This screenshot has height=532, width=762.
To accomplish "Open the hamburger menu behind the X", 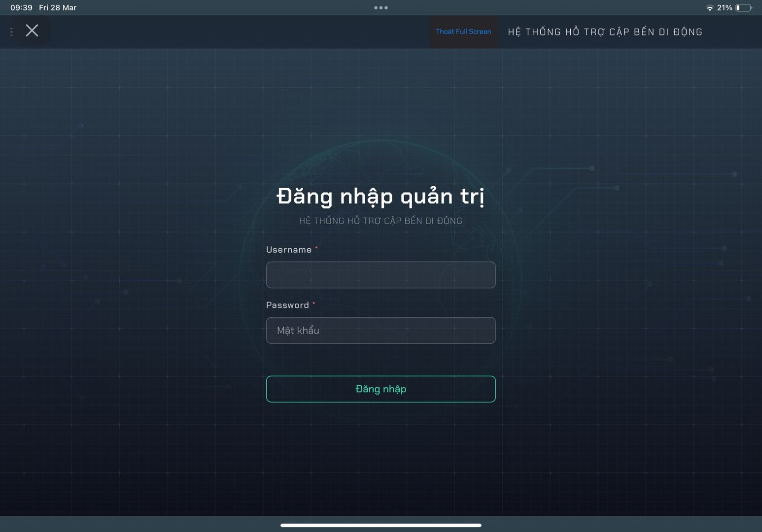I will (x=11, y=32).
